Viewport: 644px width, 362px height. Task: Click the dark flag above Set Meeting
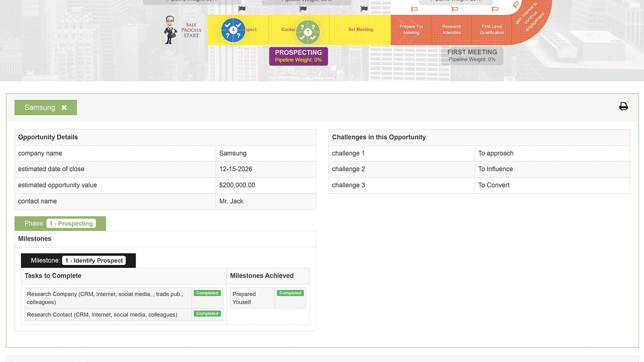(x=364, y=9)
